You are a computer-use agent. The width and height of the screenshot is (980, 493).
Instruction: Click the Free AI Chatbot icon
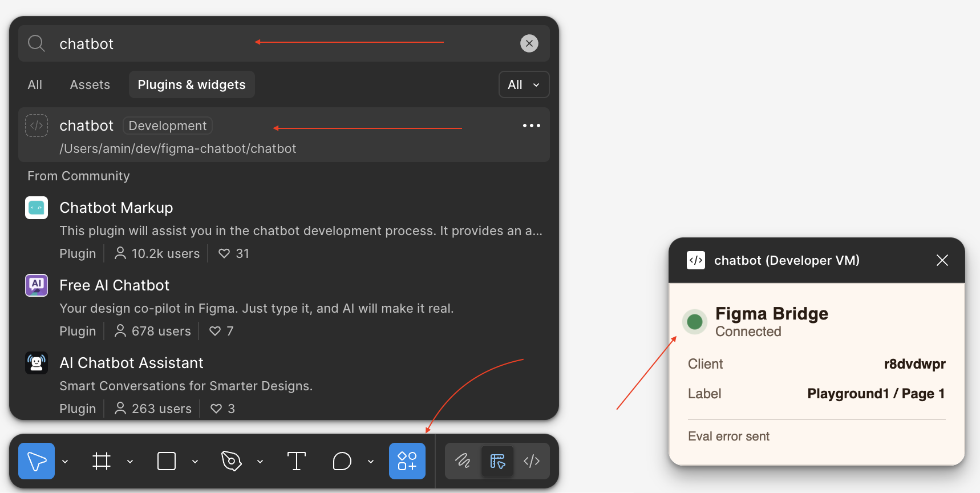coord(37,285)
